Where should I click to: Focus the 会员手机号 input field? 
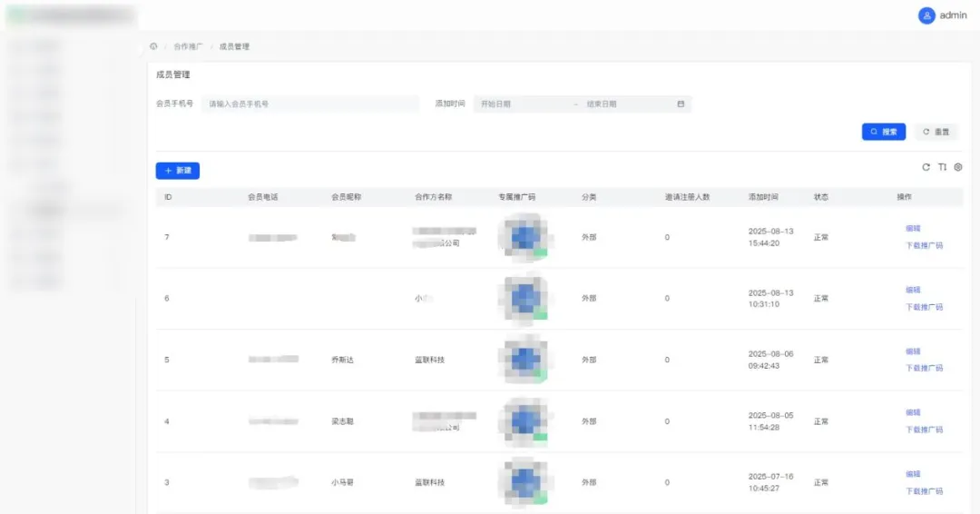[x=309, y=104]
